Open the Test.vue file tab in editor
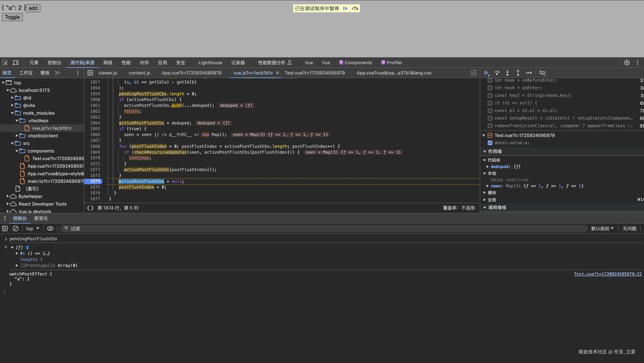The width and height of the screenshot is (644, 363). [314, 73]
